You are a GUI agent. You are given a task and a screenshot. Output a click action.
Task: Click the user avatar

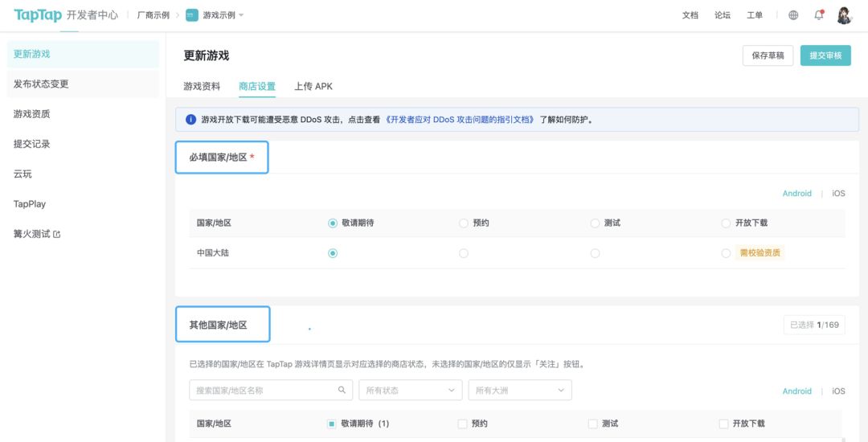click(x=844, y=15)
